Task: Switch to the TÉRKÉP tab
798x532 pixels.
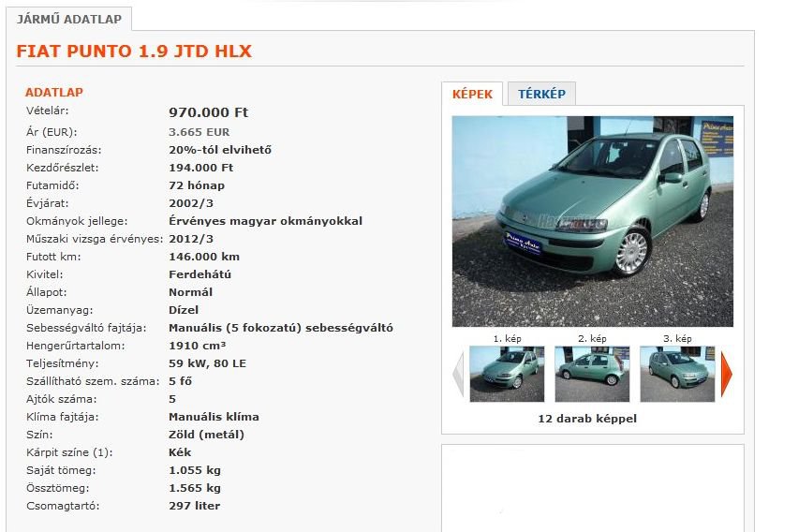Action: point(541,94)
